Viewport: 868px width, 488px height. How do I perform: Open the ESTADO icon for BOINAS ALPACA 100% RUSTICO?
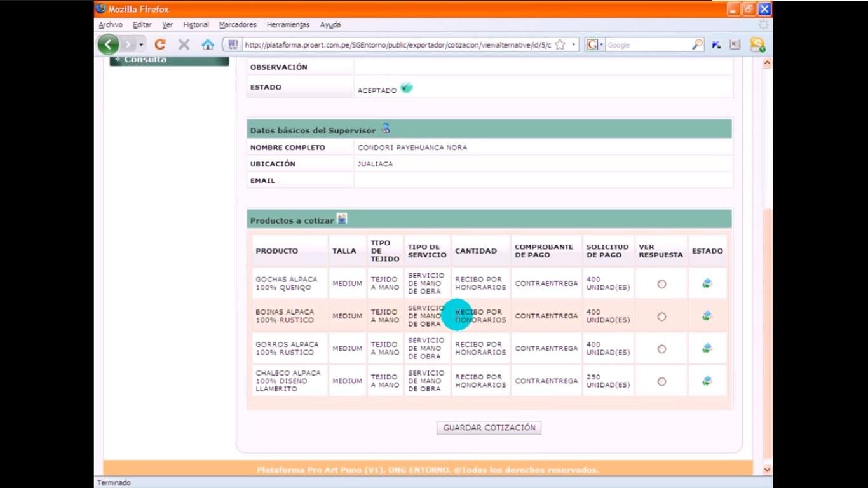pos(707,316)
